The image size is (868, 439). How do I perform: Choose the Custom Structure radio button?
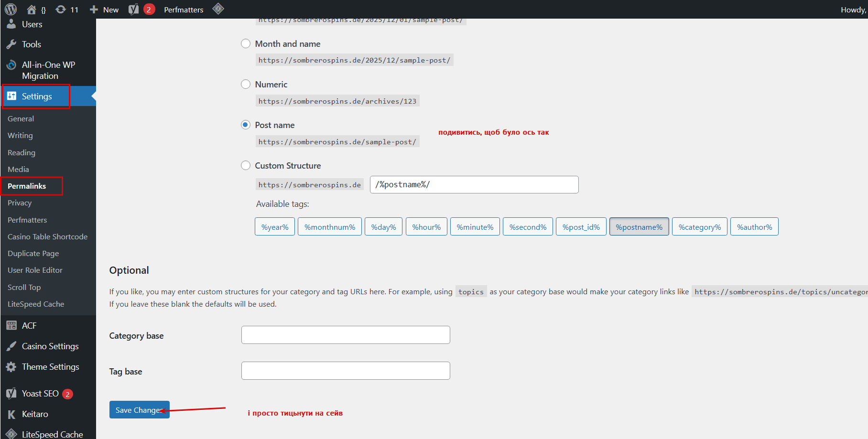click(246, 166)
